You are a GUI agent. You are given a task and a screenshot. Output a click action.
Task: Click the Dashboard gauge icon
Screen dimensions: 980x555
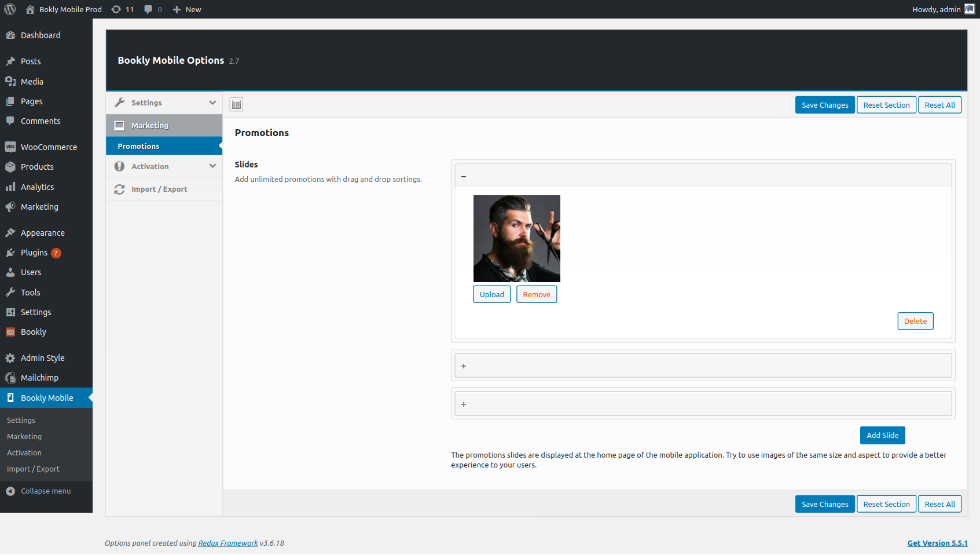coord(10,35)
